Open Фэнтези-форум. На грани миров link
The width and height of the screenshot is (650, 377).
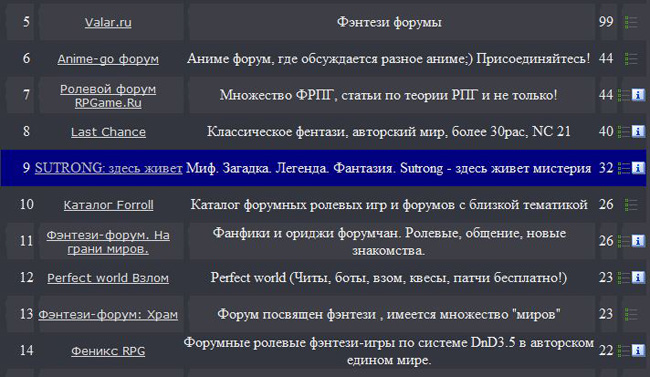coord(108,242)
